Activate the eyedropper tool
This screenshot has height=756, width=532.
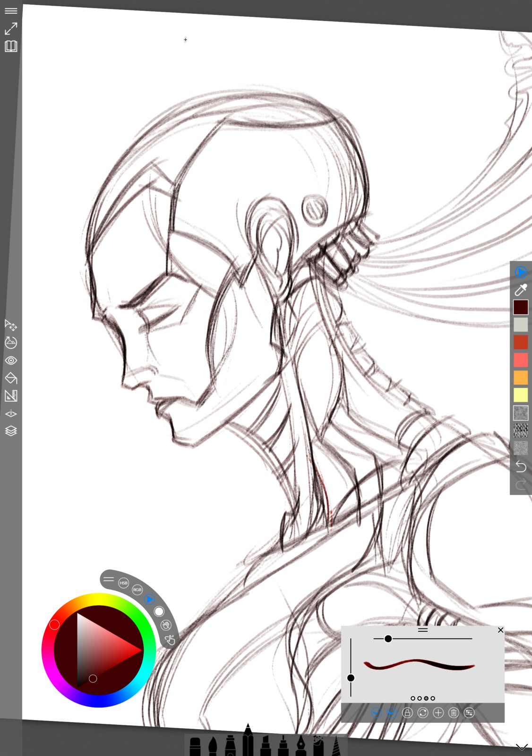[521, 290]
